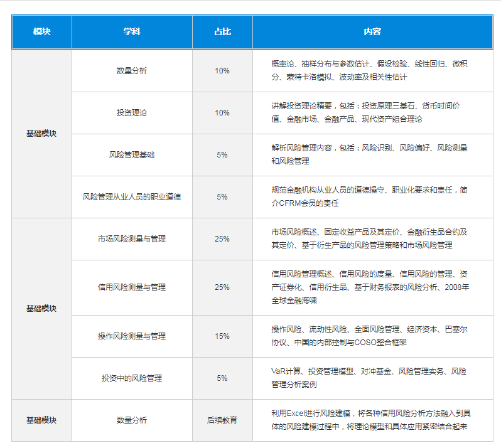The width and height of the screenshot is (501, 448).
Task: Click the 模块 column header
Action: coord(41,32)
